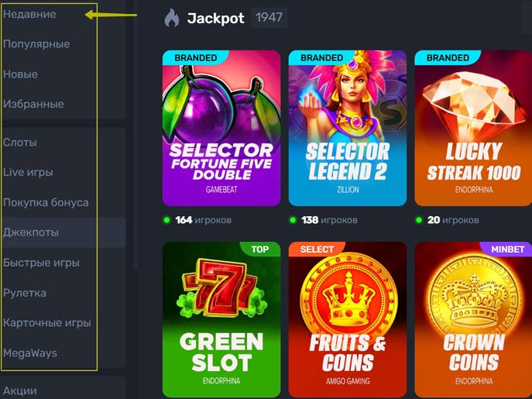532x399 pixels.
Task: Play Lucky Streak 1000 by Endorphina
Action: tap(473, 128)
